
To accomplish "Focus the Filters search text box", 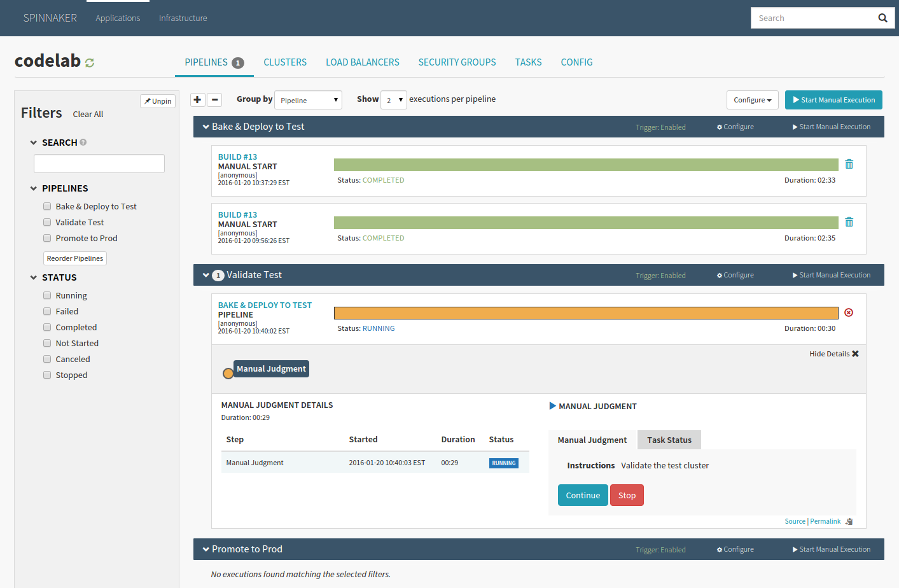I will (99, 164).
